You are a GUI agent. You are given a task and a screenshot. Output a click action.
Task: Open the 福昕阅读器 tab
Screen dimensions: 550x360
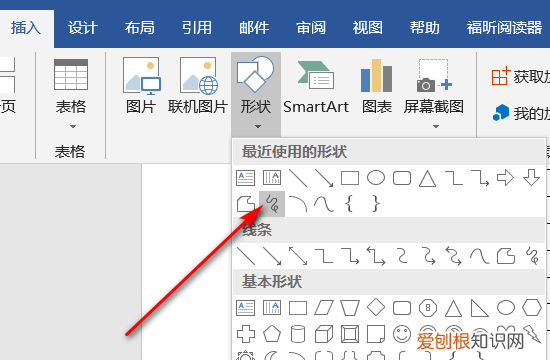pos(504,28)
